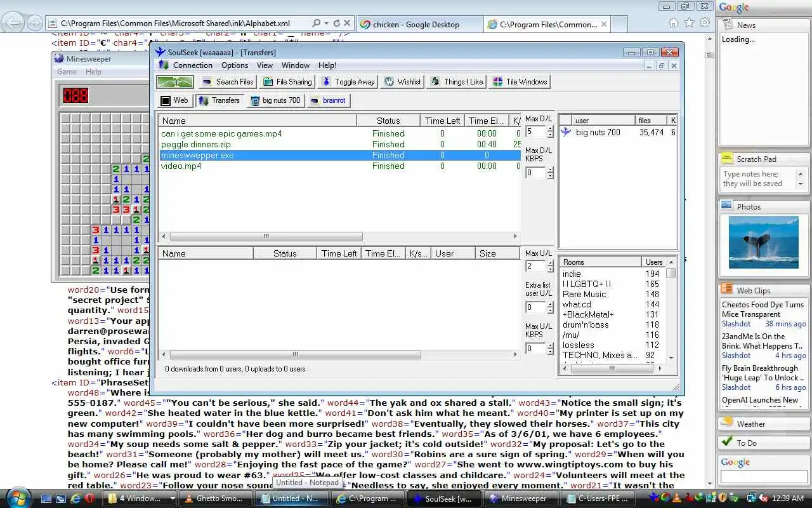Sort downloads by Status column header

[x=388, y=121]
